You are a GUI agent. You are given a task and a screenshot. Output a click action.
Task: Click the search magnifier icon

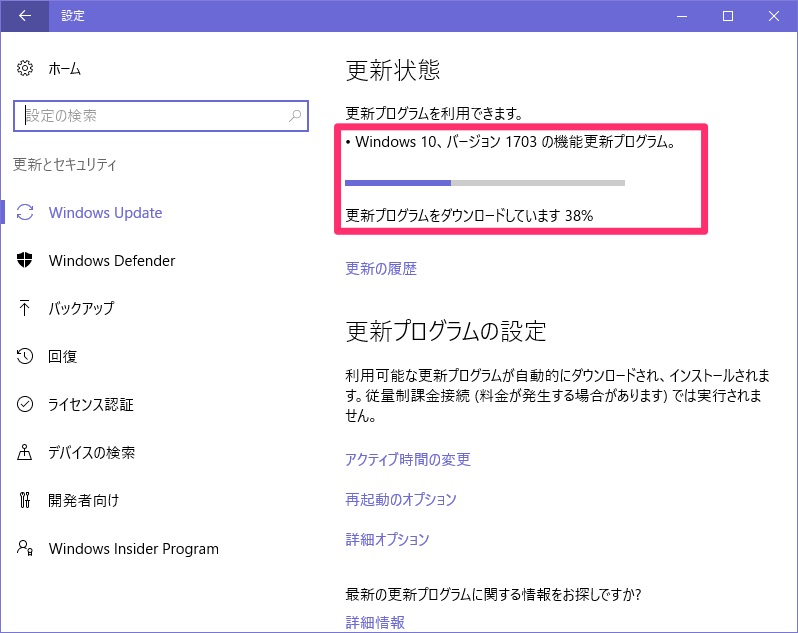click(295, 116)
